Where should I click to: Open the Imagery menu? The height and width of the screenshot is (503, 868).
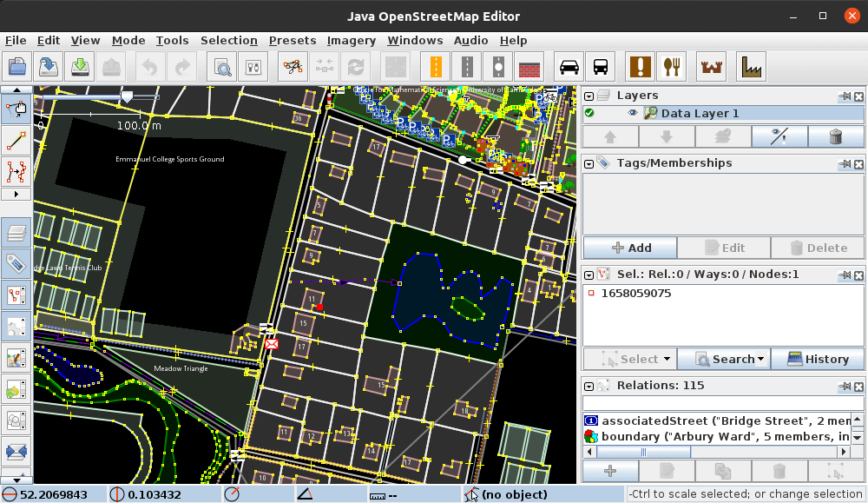coord(351,41)
